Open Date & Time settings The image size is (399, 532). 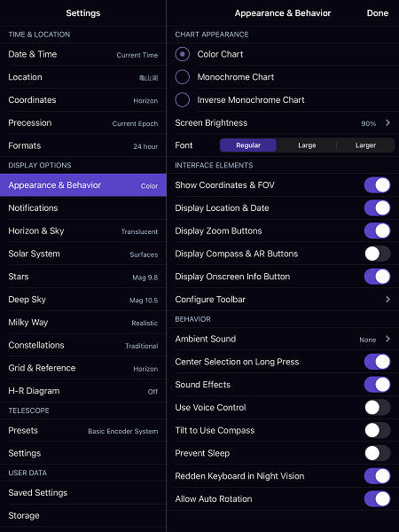click(83, 54)
